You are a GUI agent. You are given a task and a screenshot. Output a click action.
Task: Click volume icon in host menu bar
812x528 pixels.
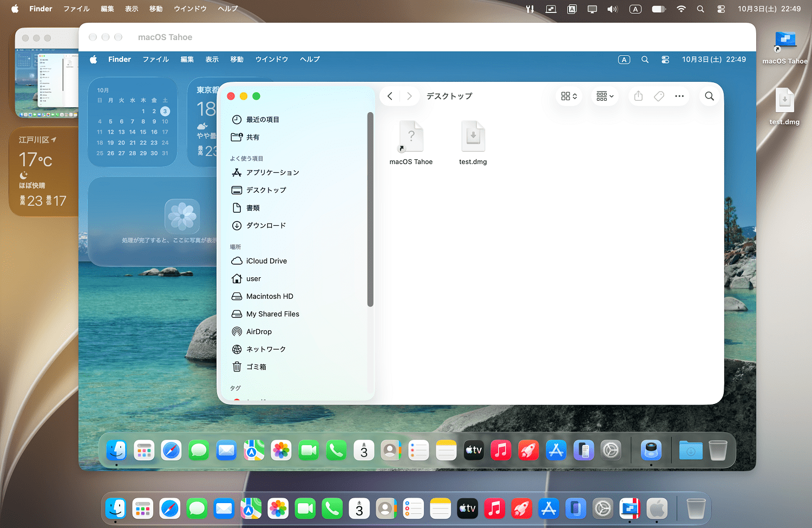(612, 9)
